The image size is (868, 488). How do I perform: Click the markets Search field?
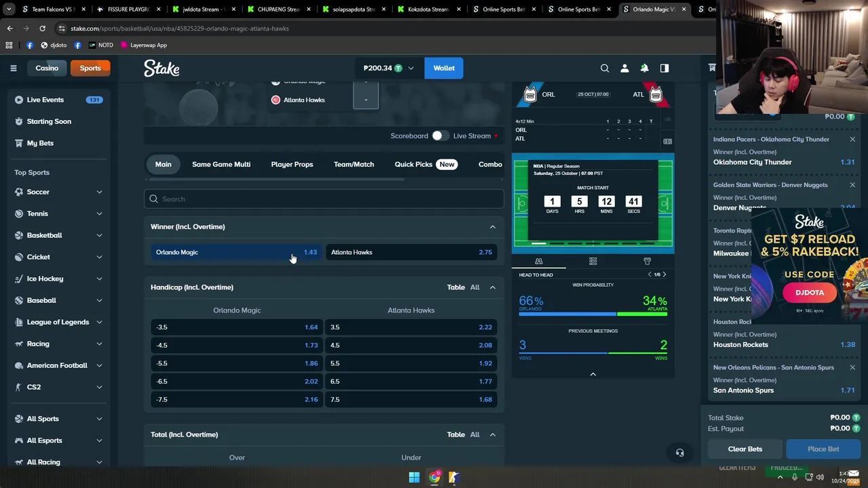click(324, 199)
